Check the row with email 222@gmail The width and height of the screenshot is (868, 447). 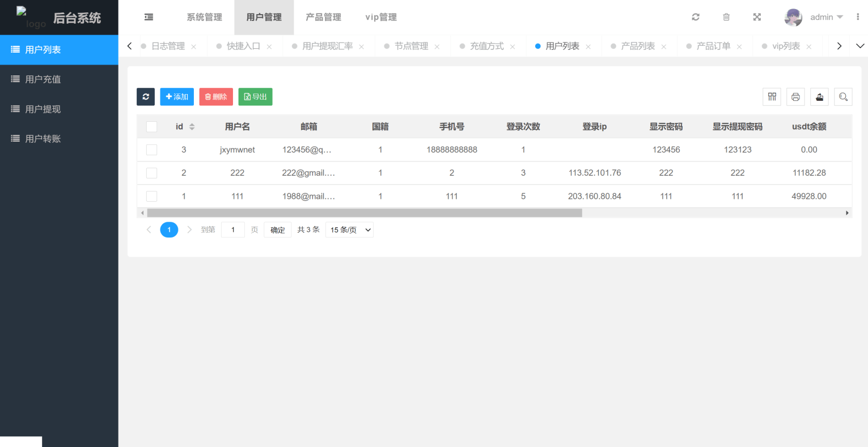[x=151, y=173]
